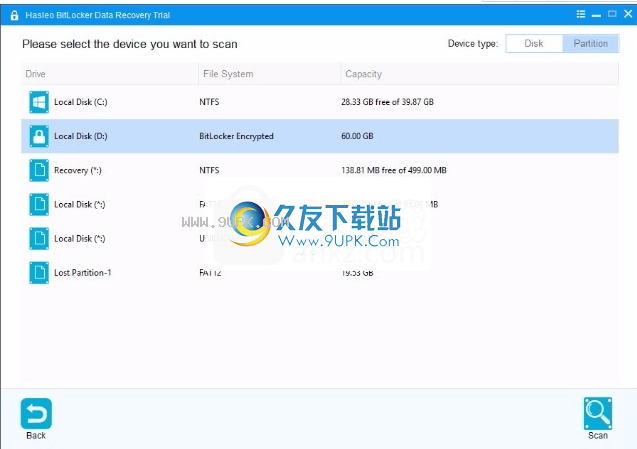Click the Scan text label
The height and width of the screenshot is (449, 637).
598,436
